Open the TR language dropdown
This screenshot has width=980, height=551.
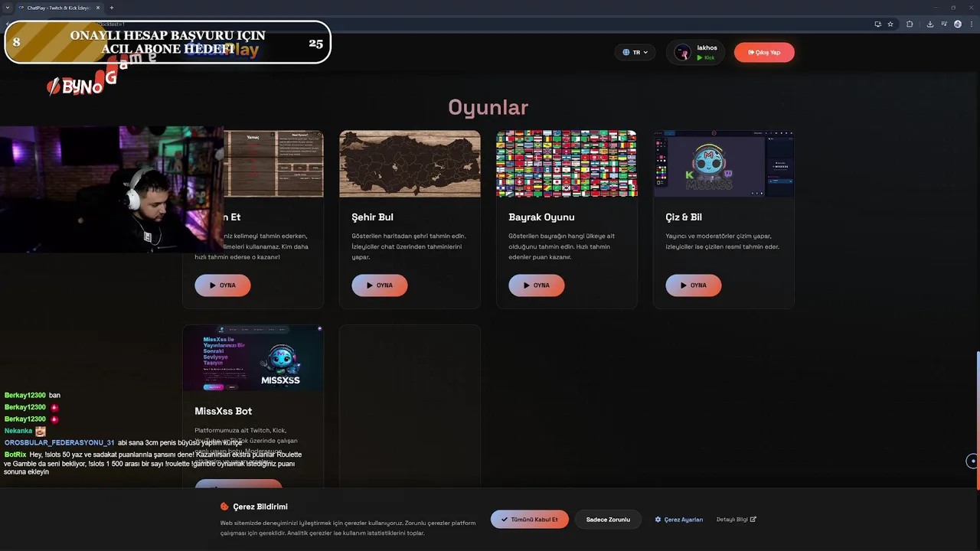point(635,52)
